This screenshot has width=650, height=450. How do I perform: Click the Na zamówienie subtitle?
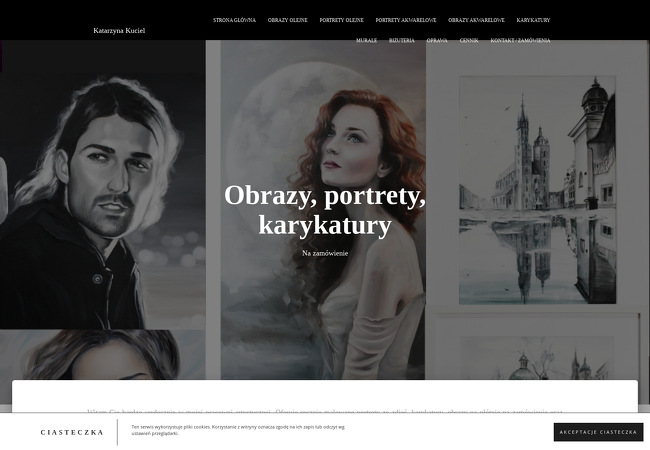click(x=325, y=253)
